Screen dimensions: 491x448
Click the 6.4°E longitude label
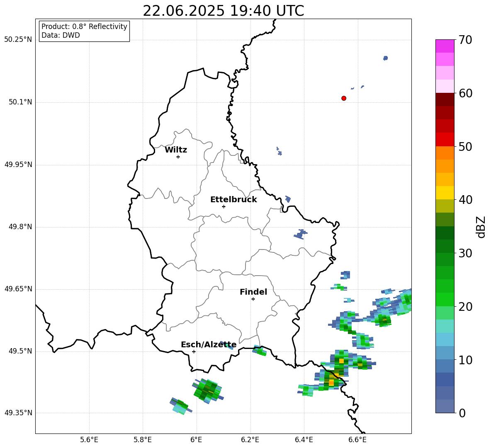[304, 440]
